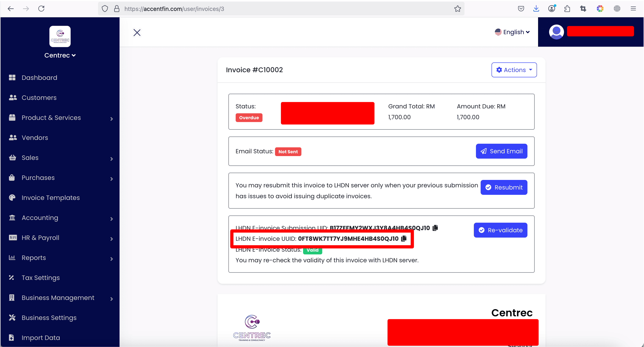Click the Centrec logo in sidebar
The image size is (644, 347).
coord(60,36)
